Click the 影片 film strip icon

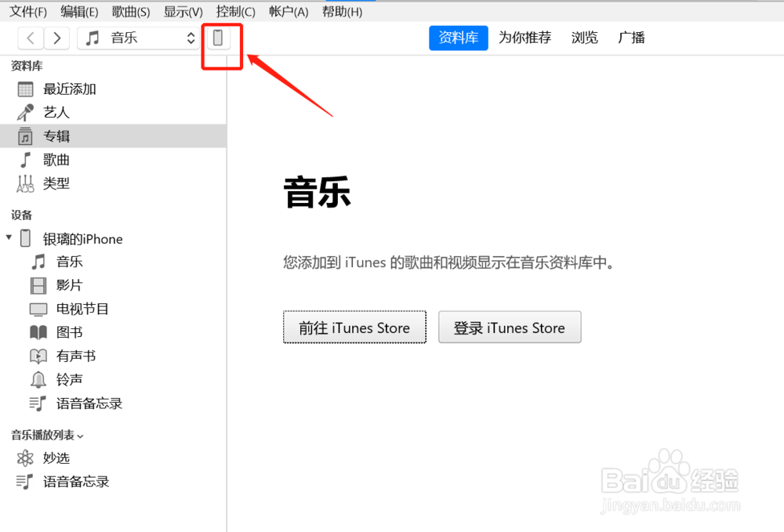[38, 285]
